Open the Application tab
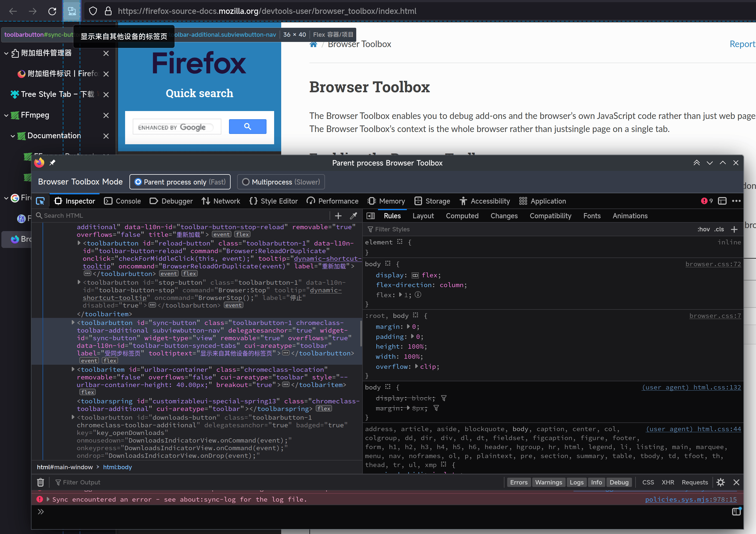This screenshot has height=534, width=756. click(542, 201)
